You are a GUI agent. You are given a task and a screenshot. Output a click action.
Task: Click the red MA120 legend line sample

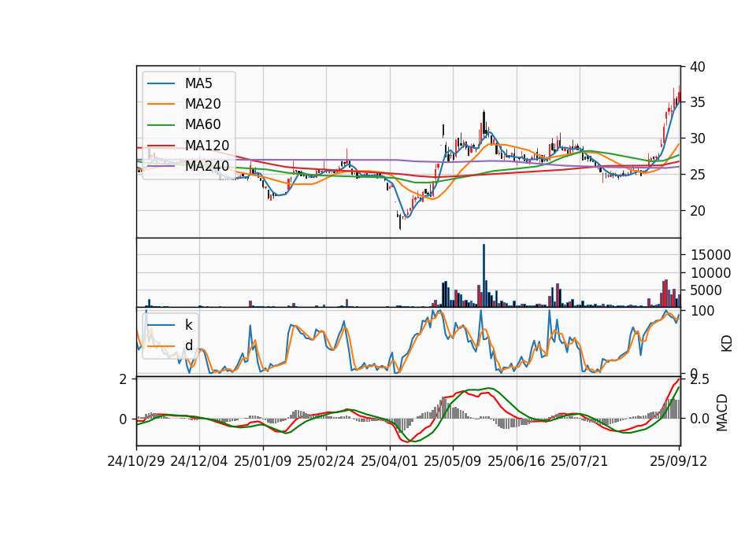tap(161, 146)
